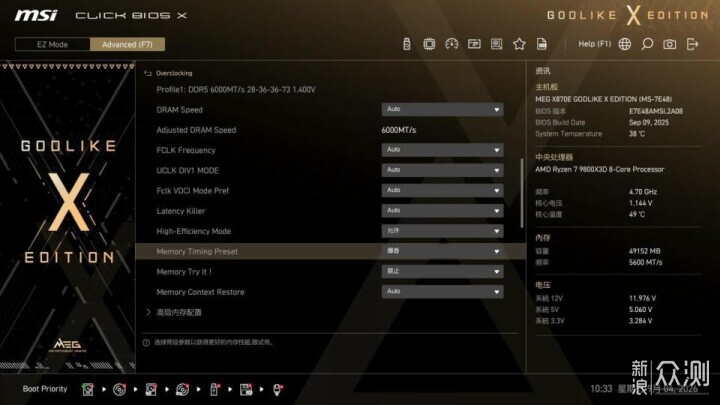Click the 5600 MT/s memory frequency value
The image size is (720, 405).
click(x=645, y=262)
